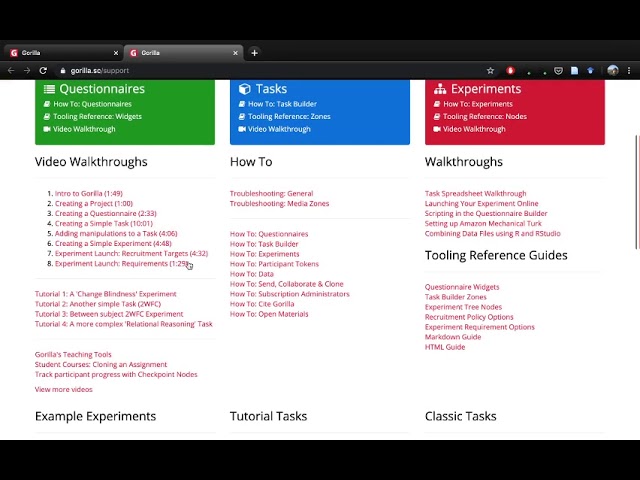Open Creating a Project (1:00) video

94,203
